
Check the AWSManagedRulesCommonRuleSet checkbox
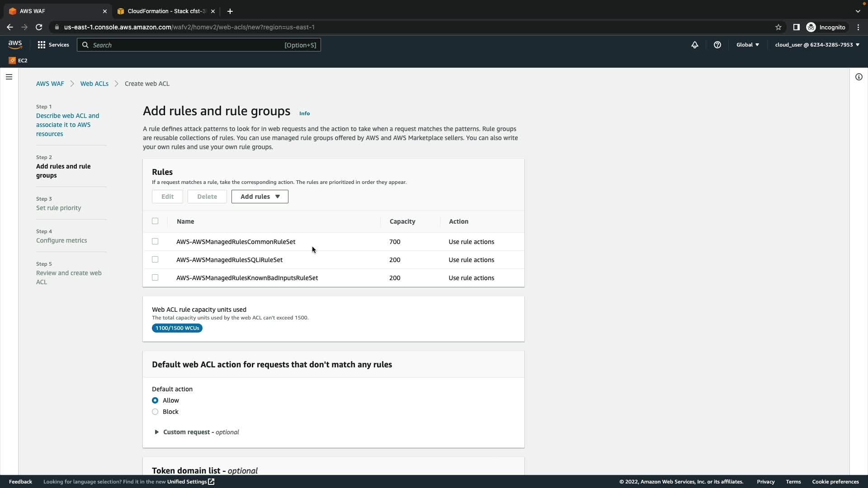[x=155, y=241]
